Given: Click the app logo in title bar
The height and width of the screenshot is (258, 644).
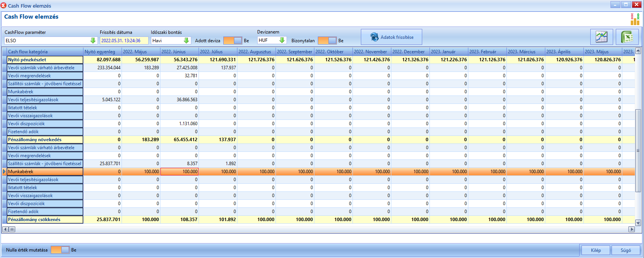Looking at the screenshot, I should point(4,5).
